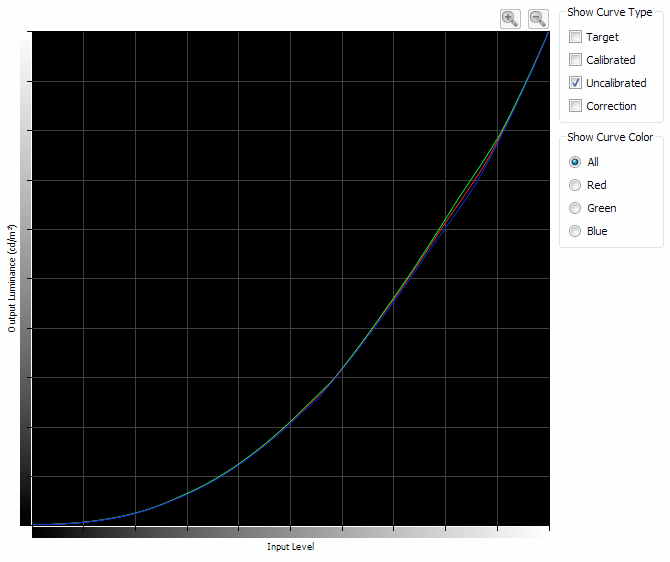Zoom in on the curve graph

pyautogui.click(x=510, y=19)
